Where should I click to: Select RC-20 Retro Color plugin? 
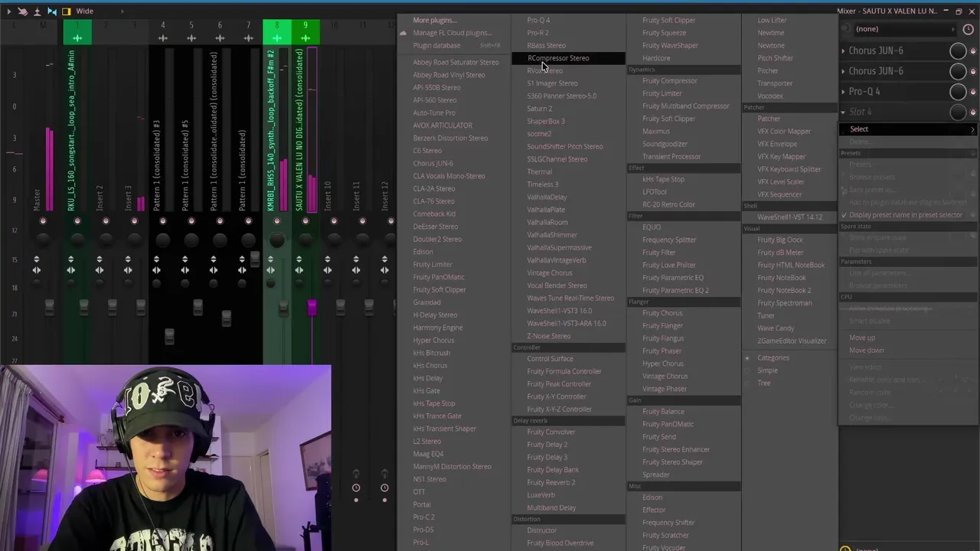(668, 204)
